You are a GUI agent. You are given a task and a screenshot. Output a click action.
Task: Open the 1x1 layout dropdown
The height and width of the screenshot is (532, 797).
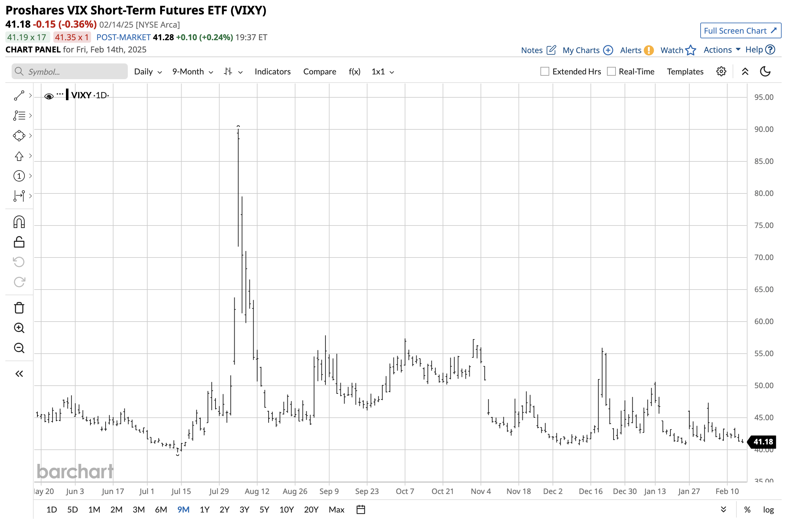click(x=382, y=71)
